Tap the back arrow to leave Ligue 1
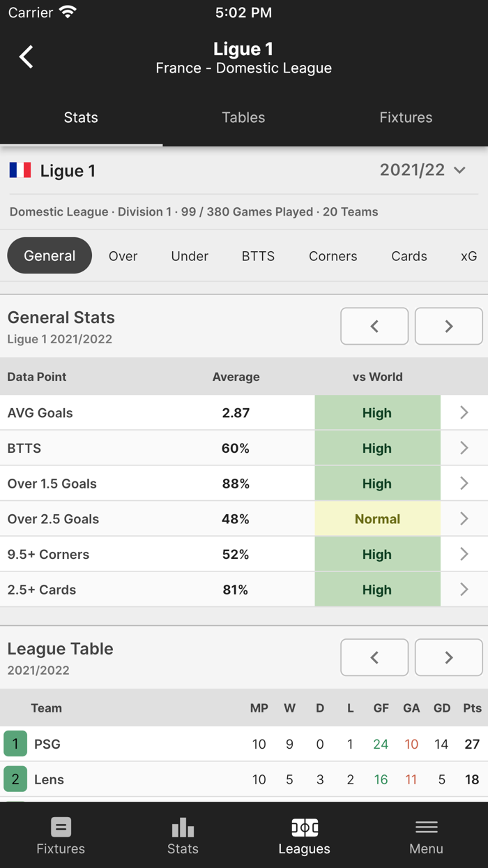 pyautogui.click(x=26, y=57)
